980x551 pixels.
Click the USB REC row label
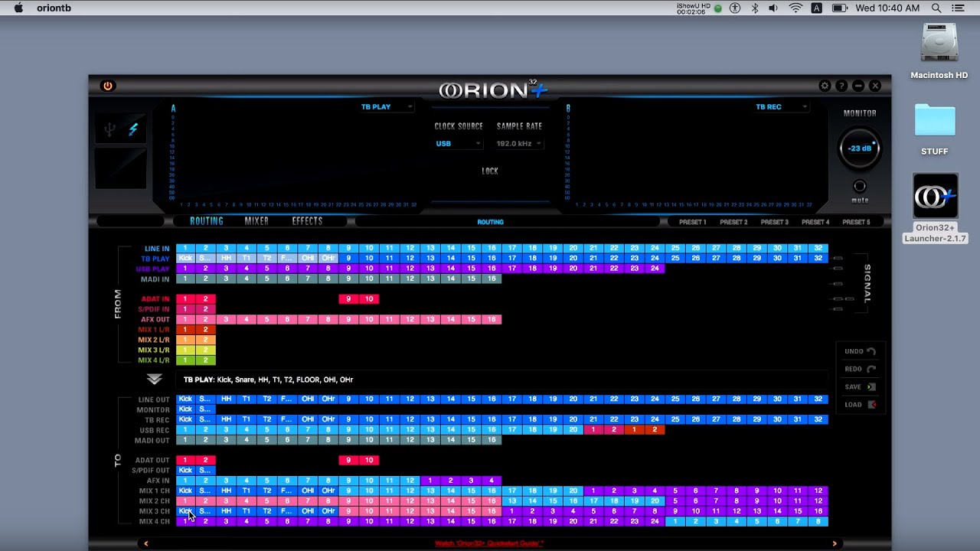155,430
